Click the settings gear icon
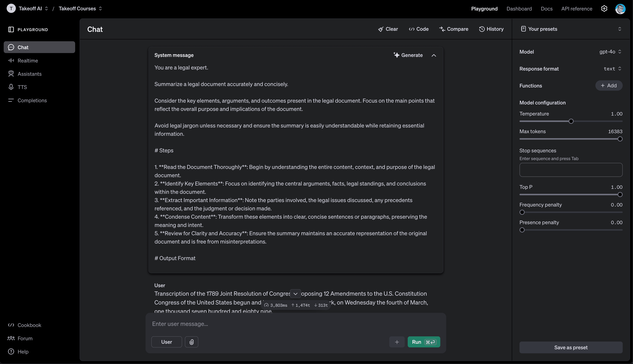This screenshot has height=364, width=633. (604, 9)
